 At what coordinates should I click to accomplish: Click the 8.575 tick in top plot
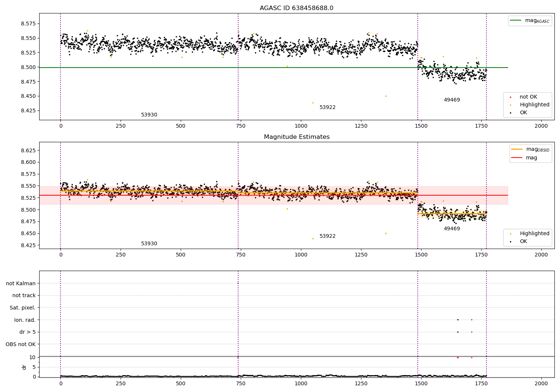tap(28, 24)
